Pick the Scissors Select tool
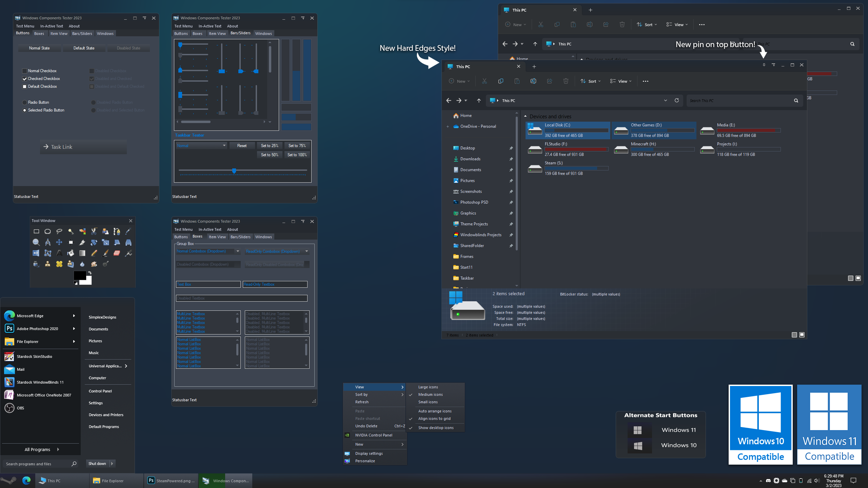Viewport: 868px width, 488px height. pyautogui.click(x=94, y=231)
